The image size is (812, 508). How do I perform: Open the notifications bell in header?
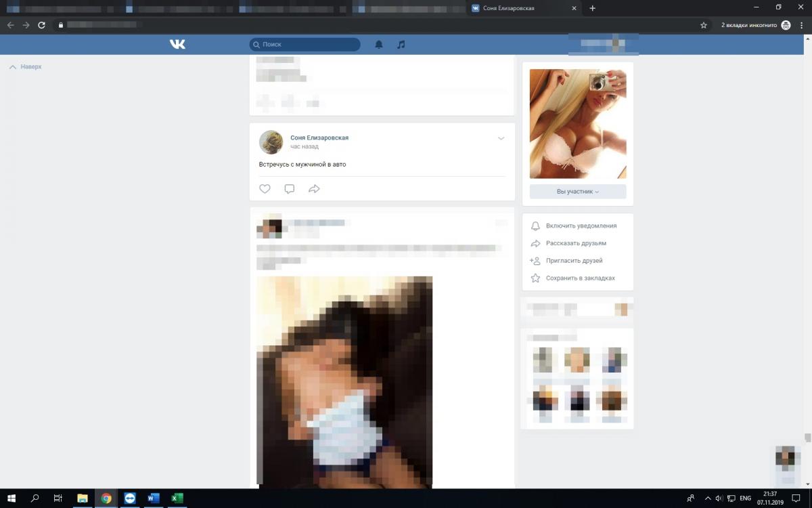pos(379,45)
